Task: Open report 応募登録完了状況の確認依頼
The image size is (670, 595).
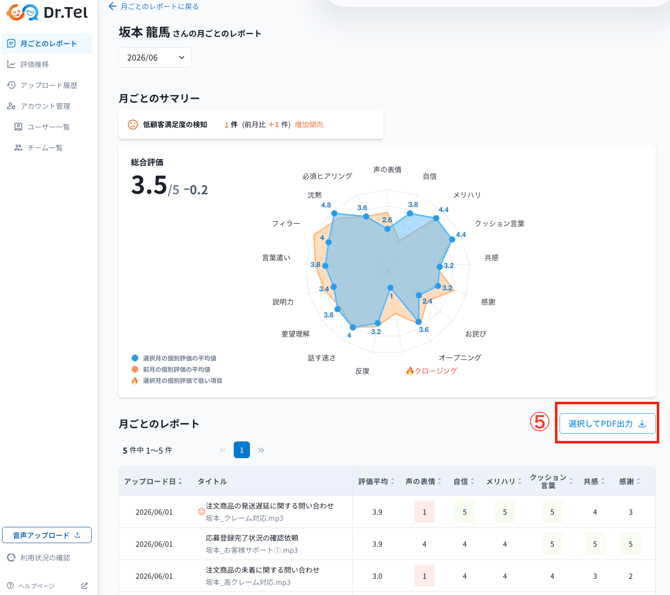Action: 252,538
